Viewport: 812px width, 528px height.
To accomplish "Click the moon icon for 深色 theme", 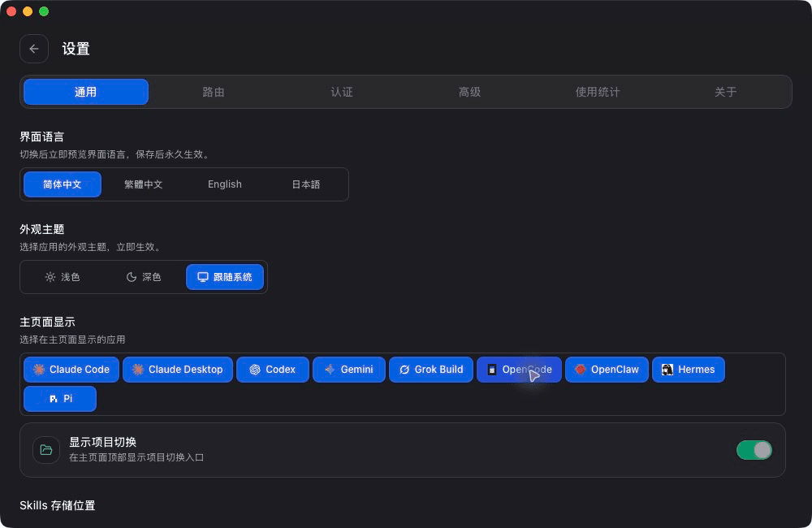I will [x=132, y=277].
